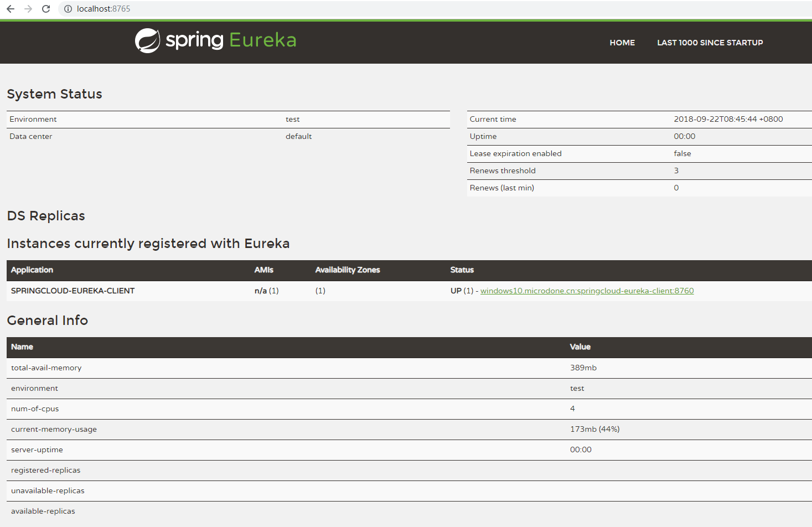Click the Status column header
Screen dimensions: 812x527
click(x=462, y=270)
